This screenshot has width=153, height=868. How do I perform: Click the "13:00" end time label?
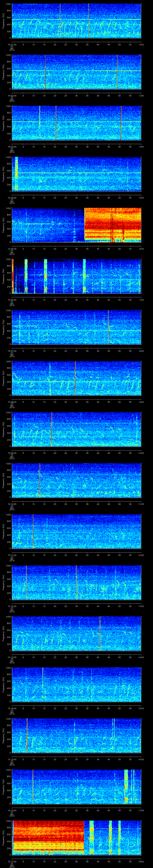click(x=141, y=606)
